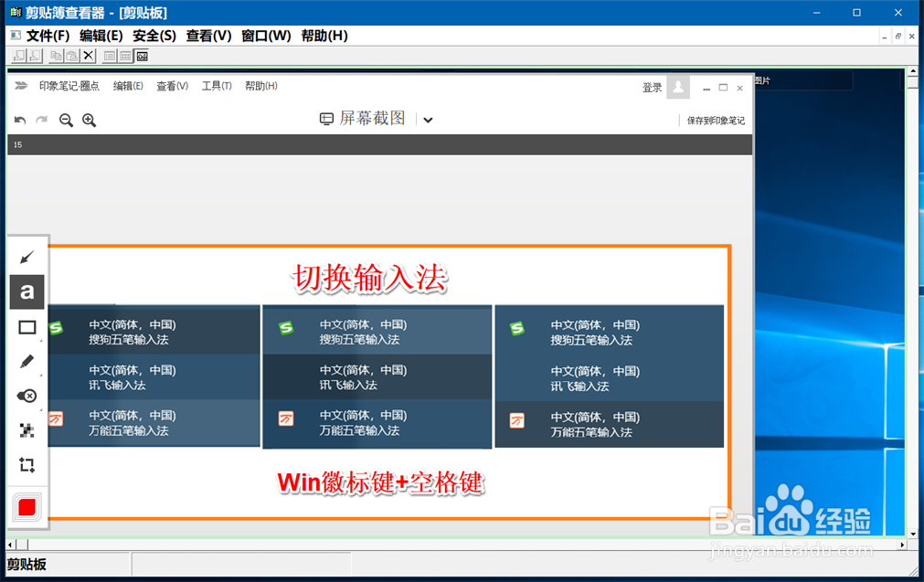
Task: Select the Arrow annotation tool
Action: [x=27, y=258]
